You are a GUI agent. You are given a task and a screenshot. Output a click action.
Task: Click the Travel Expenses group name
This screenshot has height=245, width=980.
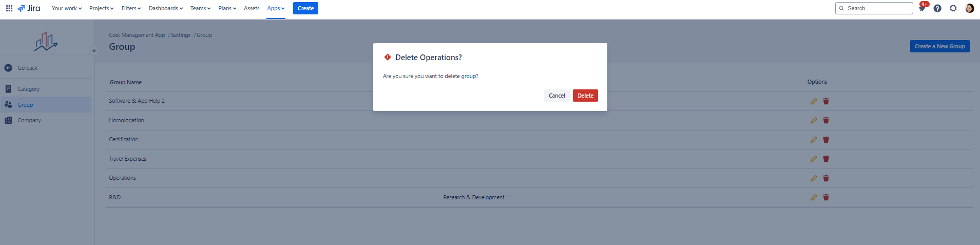pos(127,159)
